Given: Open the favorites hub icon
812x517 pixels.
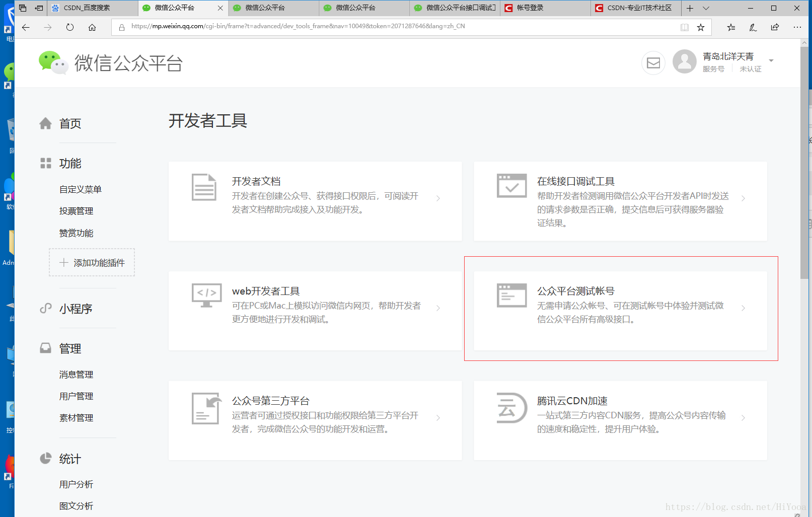Looking at the screenshot, I should (x=731, y=27).
